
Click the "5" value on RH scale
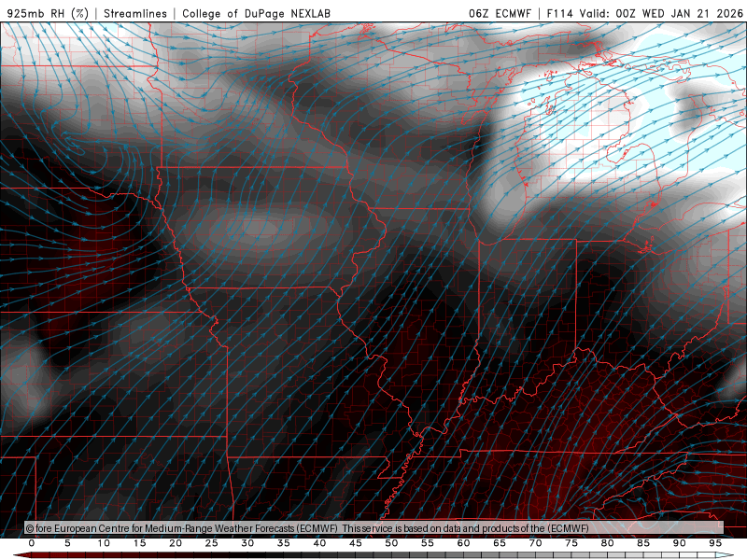67,543
